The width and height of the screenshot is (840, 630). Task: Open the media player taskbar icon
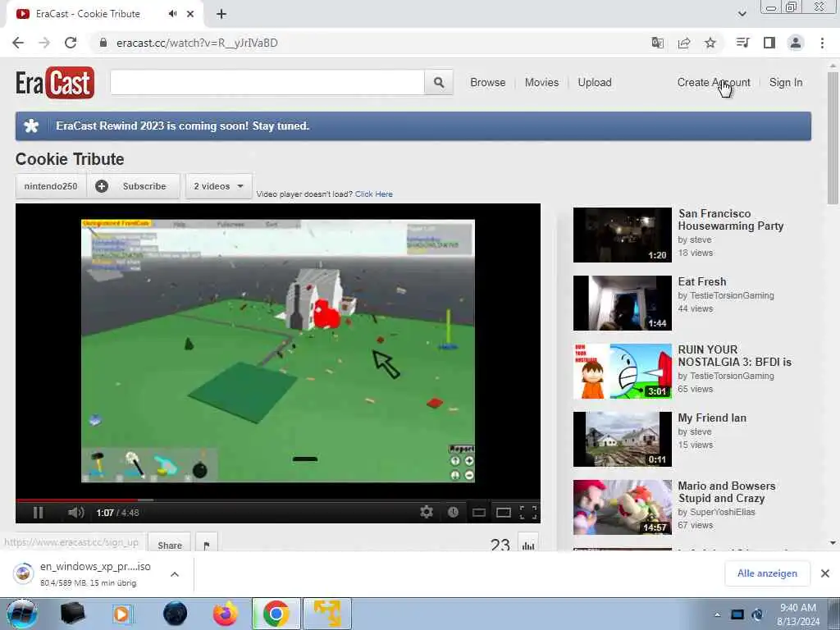[121, 614]
